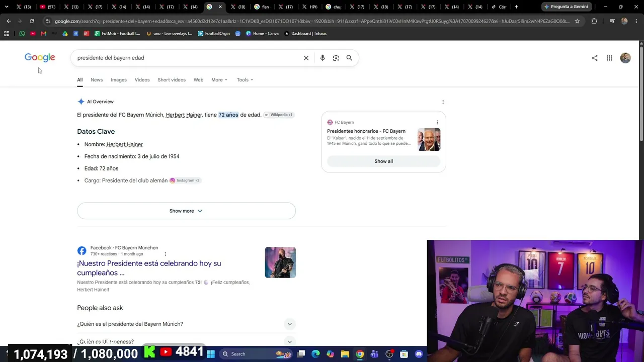Clear the search box with the X

click(306, 58)
